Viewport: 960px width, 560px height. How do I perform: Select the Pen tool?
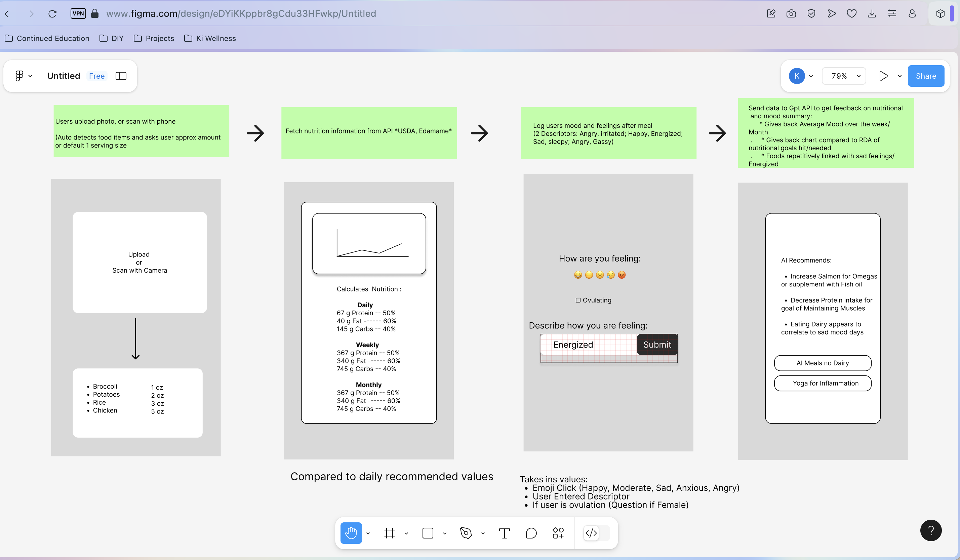click(x=466, y=533)
